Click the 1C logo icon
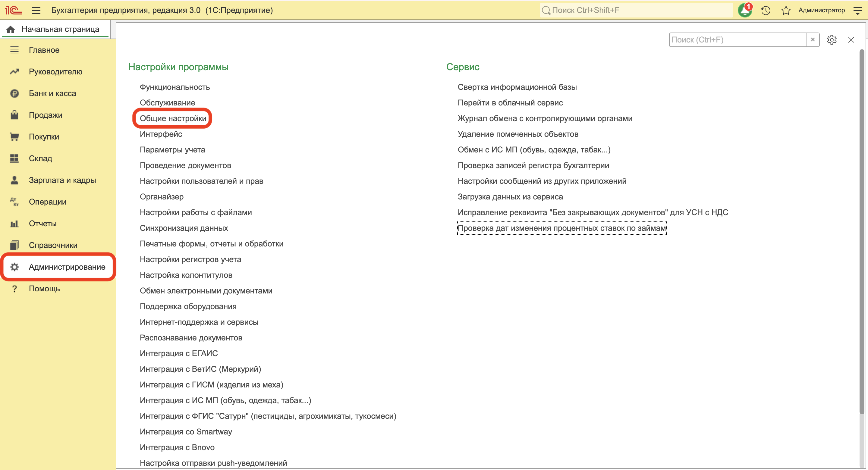 click(14, 10)
